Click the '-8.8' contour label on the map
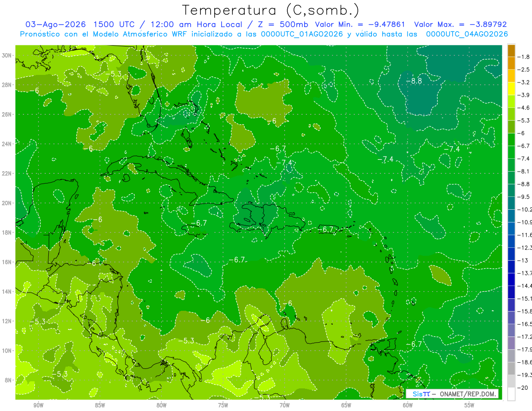This screenshot has height=411, width=532. point(414,81)
